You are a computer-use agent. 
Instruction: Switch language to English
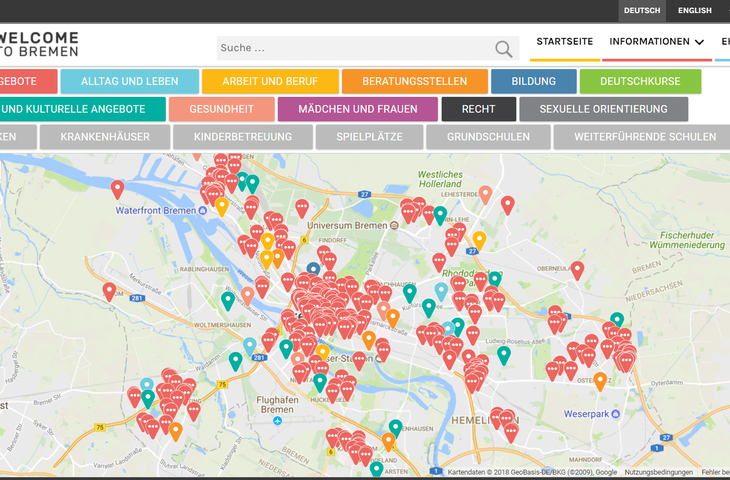694,11
